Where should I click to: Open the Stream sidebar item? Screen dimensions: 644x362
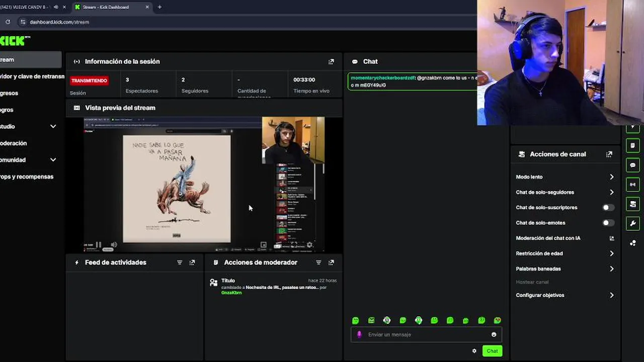coord(31,60)
